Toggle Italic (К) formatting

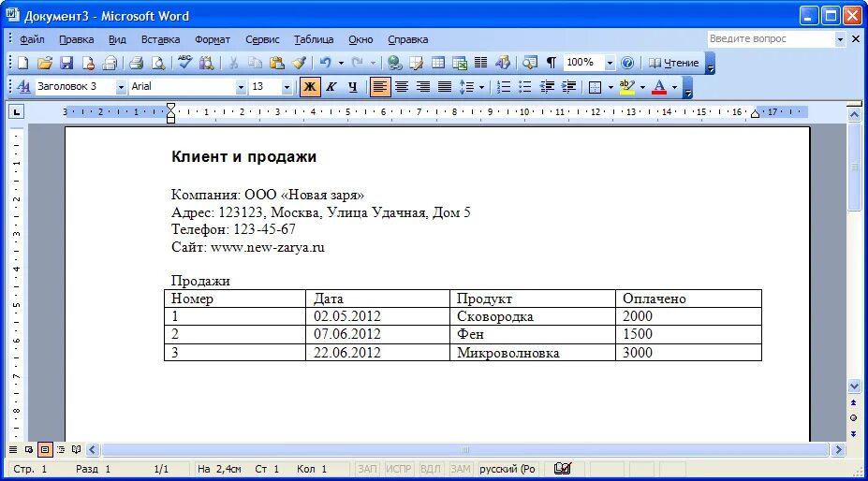pyautogui.click(x=331, y=87)
